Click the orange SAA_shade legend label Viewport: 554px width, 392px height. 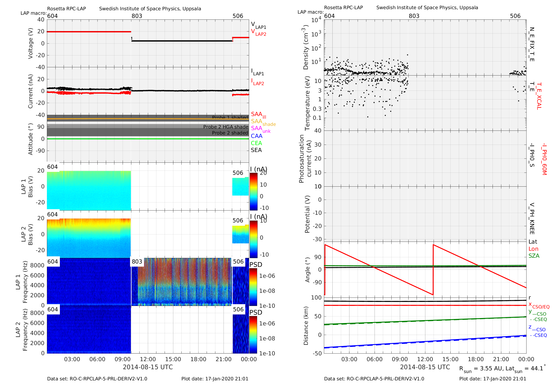[x=263, y=122]
